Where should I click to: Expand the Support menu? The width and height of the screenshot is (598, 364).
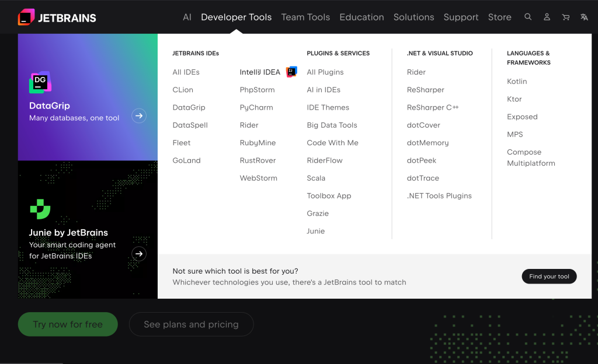(461, 17)
